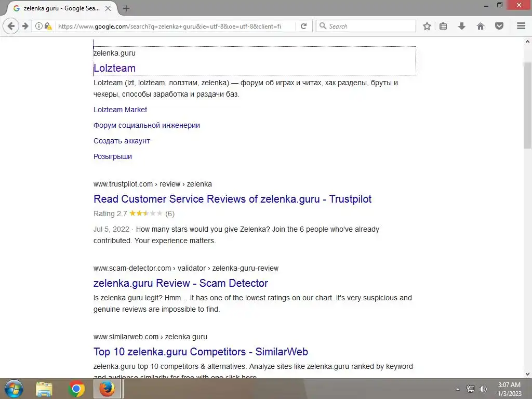The width and height of the screenshot is (532, 399).
Task: Click the scrollbar up arrow
Action: coord(527,42)
